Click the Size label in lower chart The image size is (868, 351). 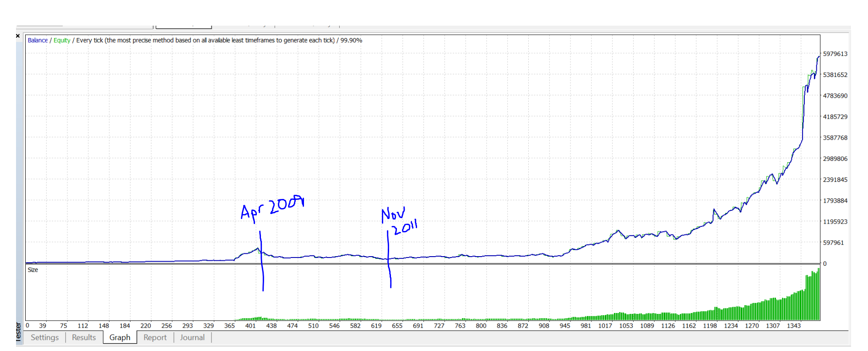pos(33,270)
